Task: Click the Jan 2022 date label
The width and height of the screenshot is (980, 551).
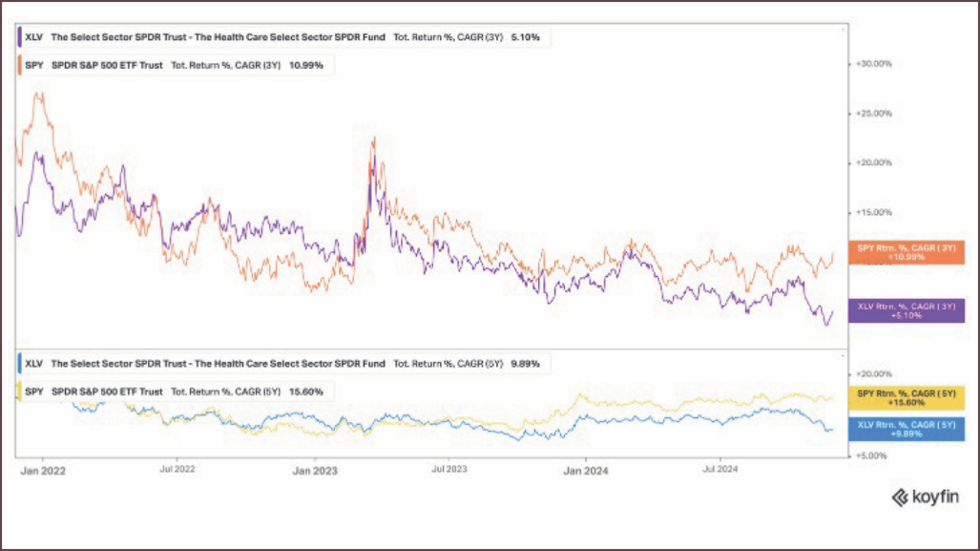Action: [43, 471]
